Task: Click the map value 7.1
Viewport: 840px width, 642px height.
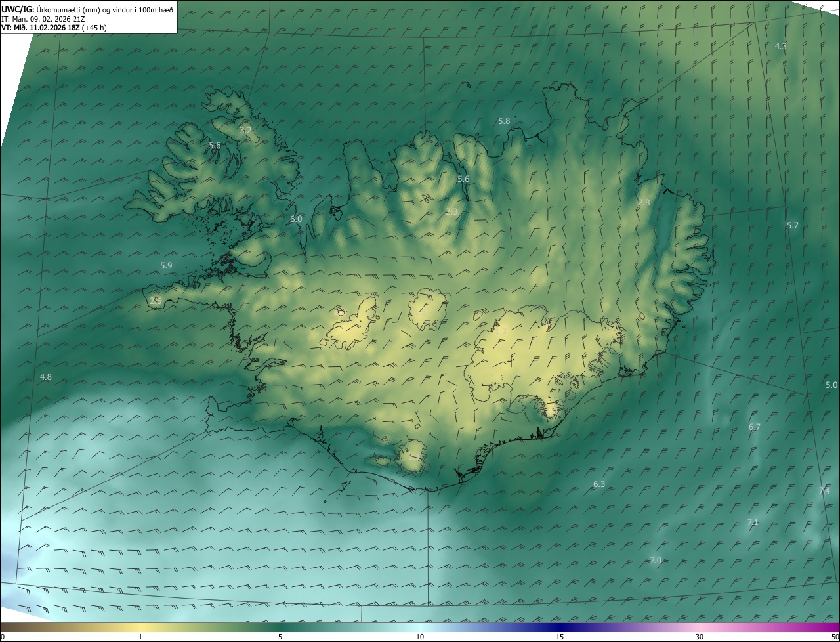Action: coord(753,523)
